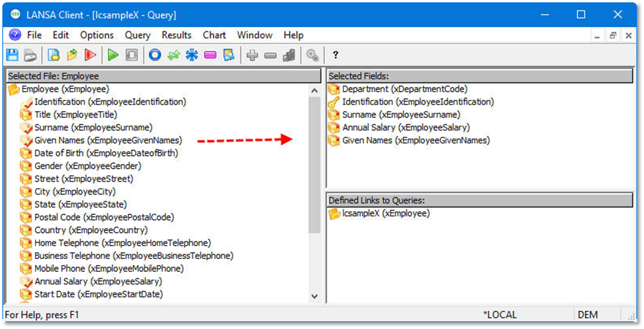This screenshot has width=644, height=329.
Task: Open the Options menu
Action: (97, 35)
